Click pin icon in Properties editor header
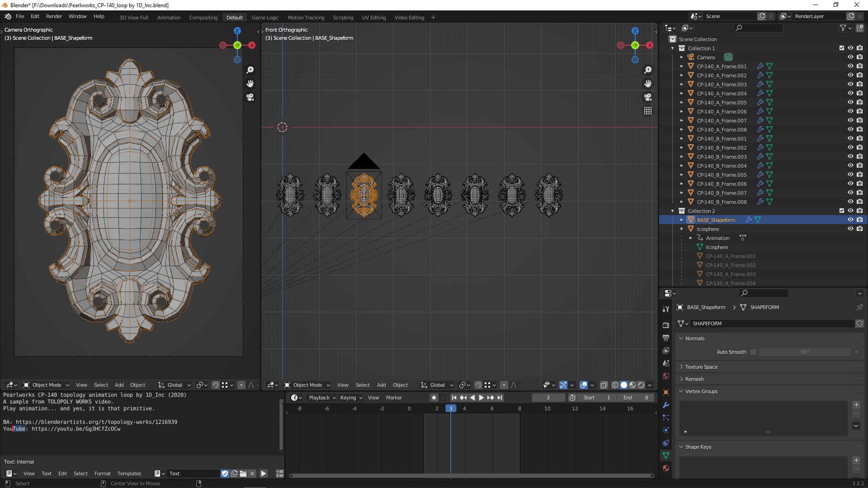868x488 pixels. (x=859, y=307)
